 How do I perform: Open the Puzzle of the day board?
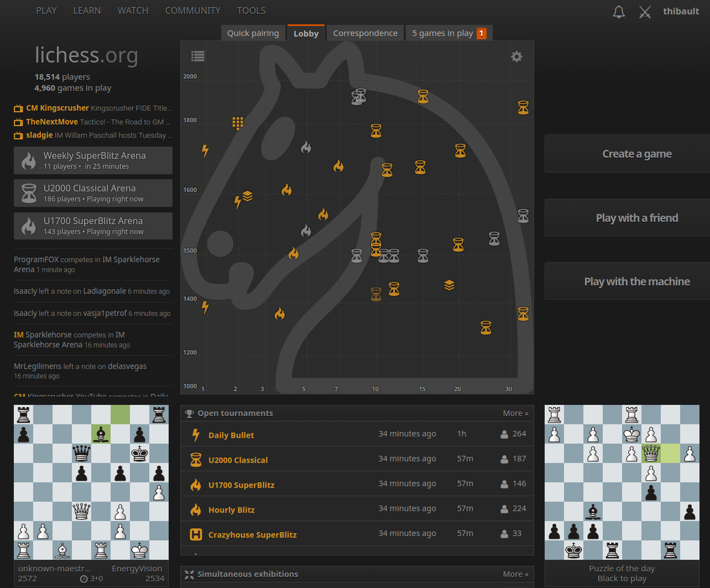coord(622,482)
